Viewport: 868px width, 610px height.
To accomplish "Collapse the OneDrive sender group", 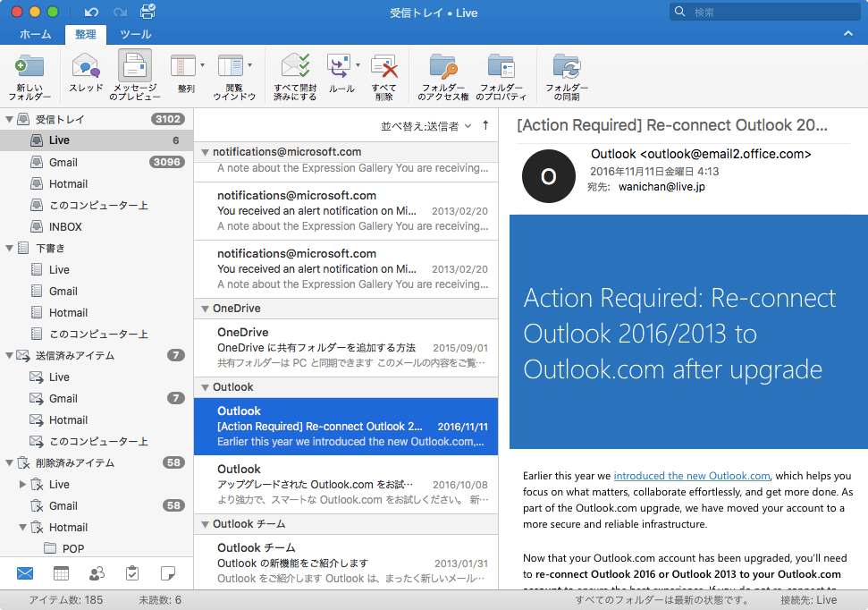I will (x=205, y=309).
